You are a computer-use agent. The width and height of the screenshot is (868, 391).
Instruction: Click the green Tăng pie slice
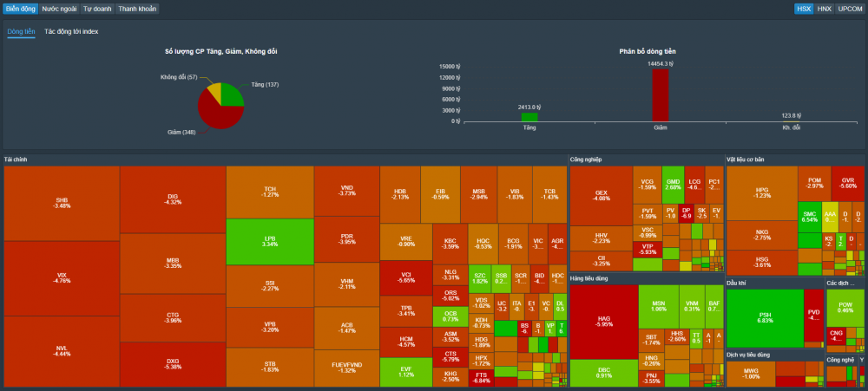pos(232,95)
